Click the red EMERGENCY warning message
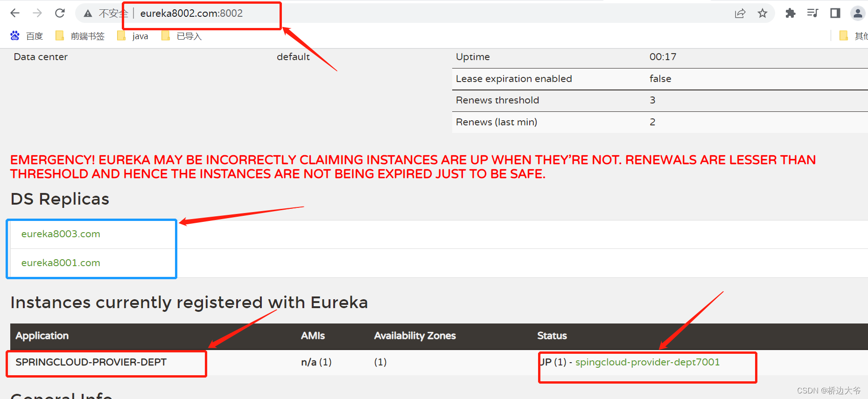The width and height of the screenshot is (868, 399). pyautogui.click(x=413, y=167)
